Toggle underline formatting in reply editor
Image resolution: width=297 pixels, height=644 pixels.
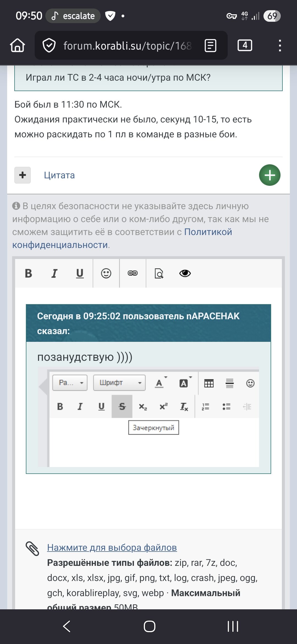point(80,273)
